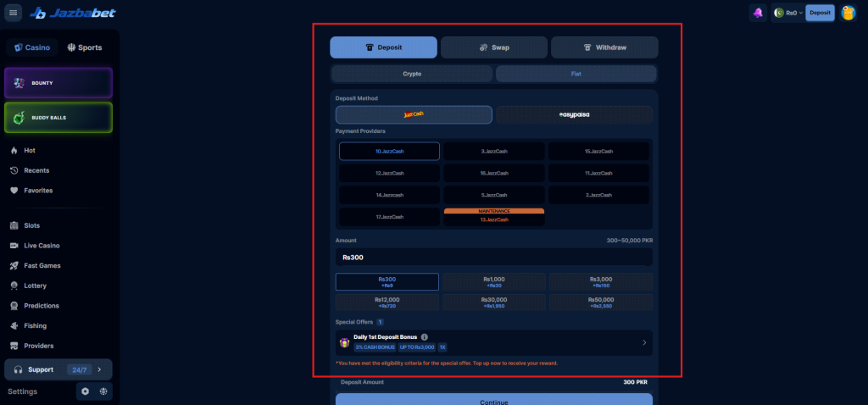Pick the Rs50,000 preset amount
868x405 pixels.
(x=601, y=302)
